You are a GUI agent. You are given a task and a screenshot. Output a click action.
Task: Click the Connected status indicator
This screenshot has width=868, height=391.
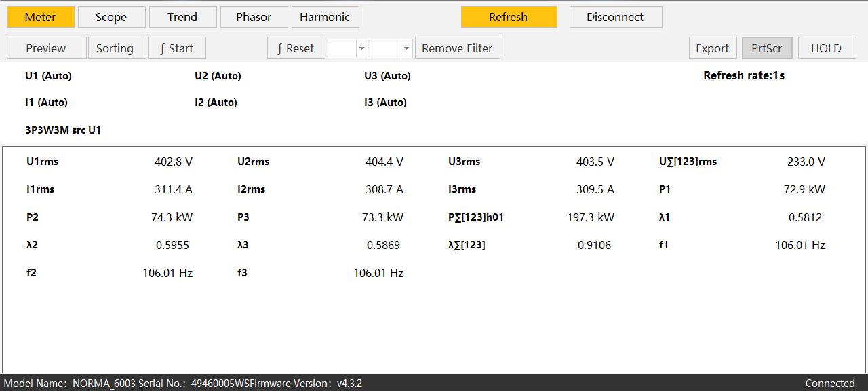coord(830,384)
